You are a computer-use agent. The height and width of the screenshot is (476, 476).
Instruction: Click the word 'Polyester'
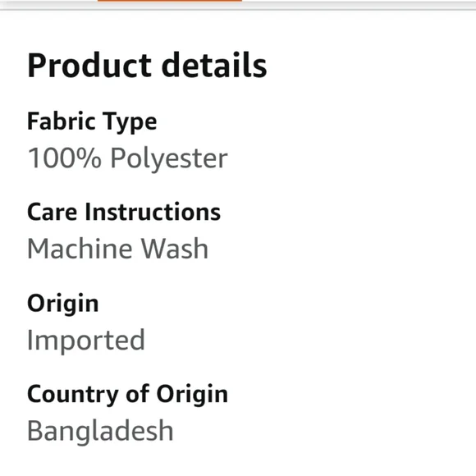coord(169,158)
